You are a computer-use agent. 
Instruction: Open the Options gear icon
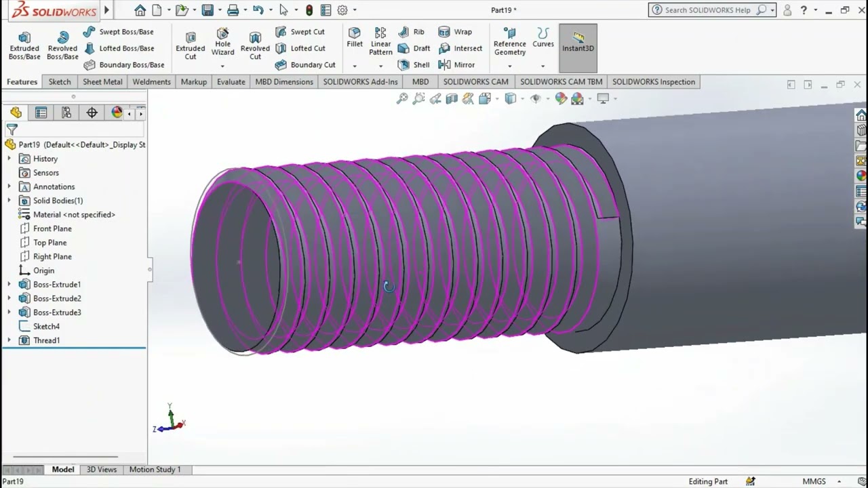click(342, 10)
